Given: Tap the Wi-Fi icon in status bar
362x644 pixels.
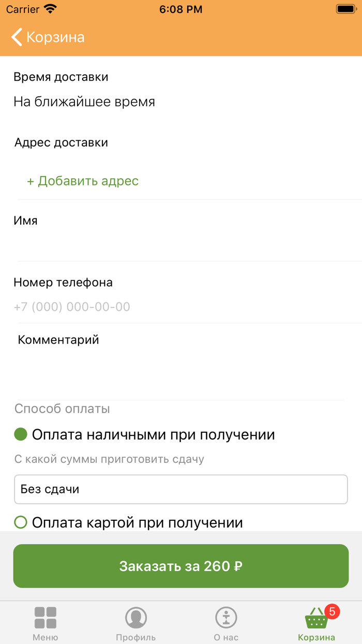Looking at the screenshot, I should tap(50, 8).
